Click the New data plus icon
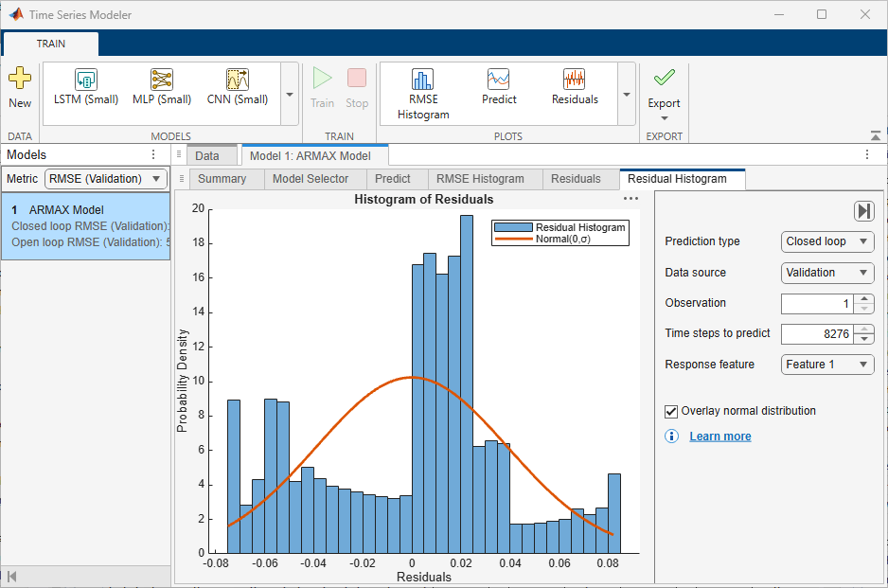 pyautogui.click(x=20, y=79)
